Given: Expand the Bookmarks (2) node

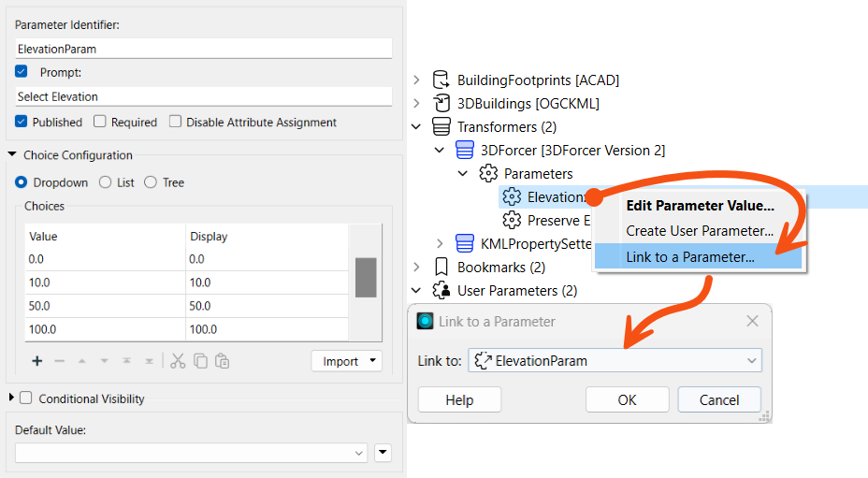Looking at the screenshot, I should pos(417,267).
